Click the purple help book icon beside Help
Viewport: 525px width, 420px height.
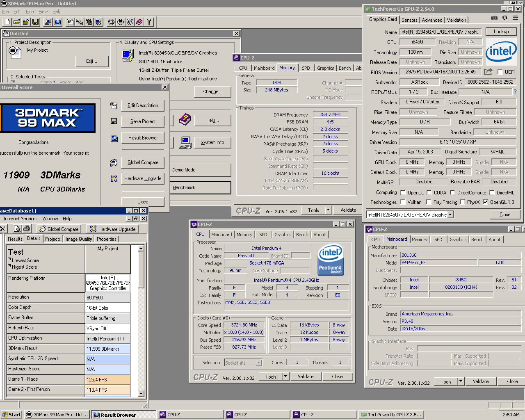point(185,120)
